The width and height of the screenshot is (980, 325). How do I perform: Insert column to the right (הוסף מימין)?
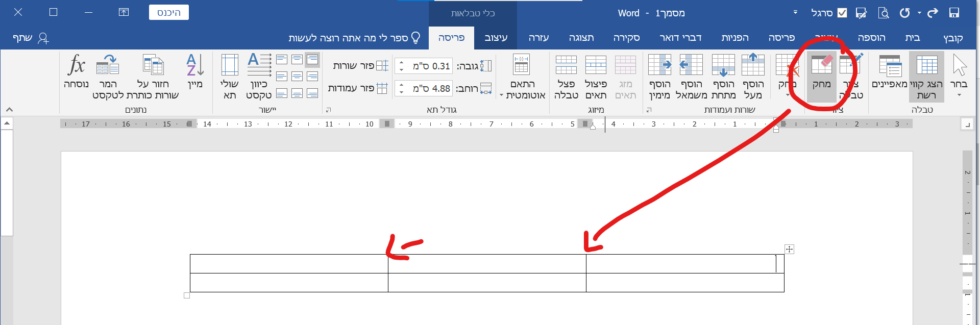[x=659, y=77]
